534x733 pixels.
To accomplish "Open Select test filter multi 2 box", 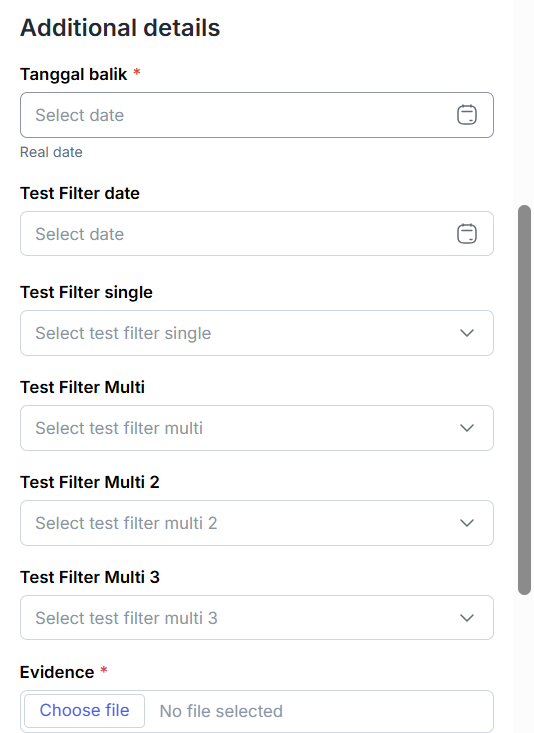I will coord(257,523).
